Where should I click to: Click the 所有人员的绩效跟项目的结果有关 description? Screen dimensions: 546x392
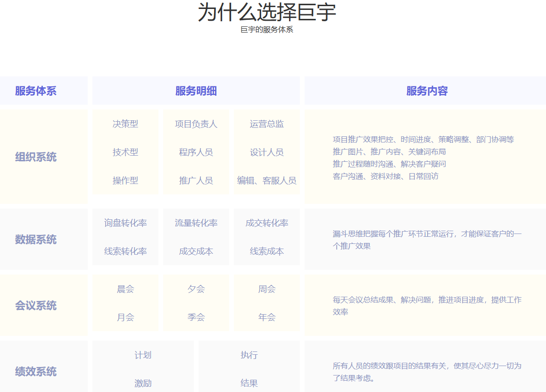(x=427, y=372)
